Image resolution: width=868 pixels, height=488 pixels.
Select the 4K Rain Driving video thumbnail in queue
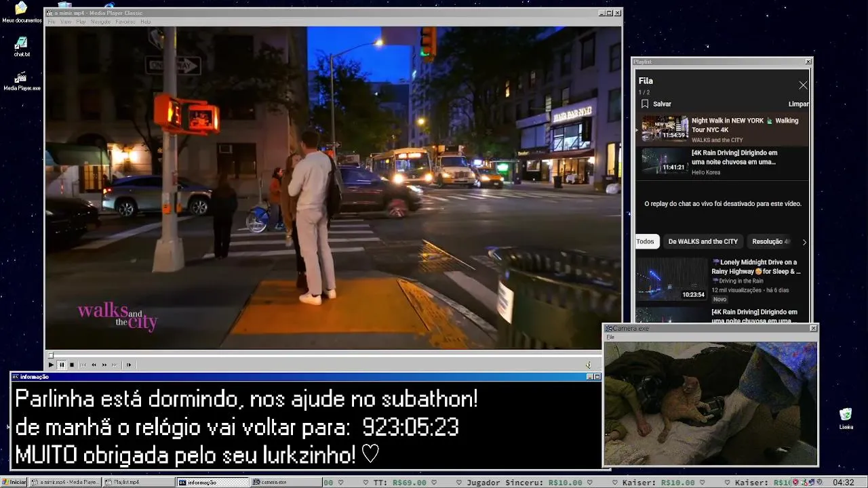click(665, 160)
